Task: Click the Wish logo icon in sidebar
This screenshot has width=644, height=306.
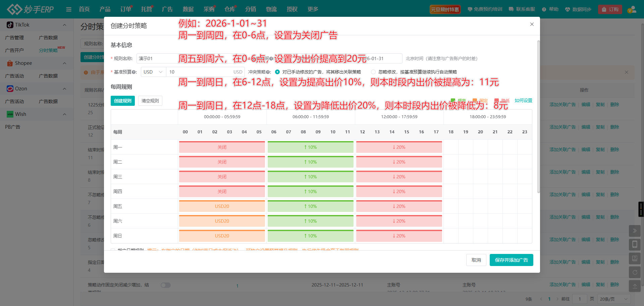Action: click(10, 114)
